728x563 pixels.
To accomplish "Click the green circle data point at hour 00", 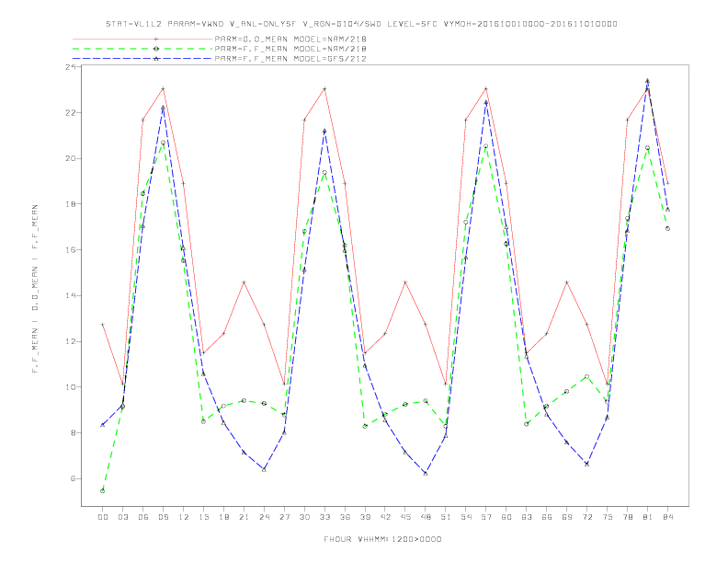I will click(103, 491).
